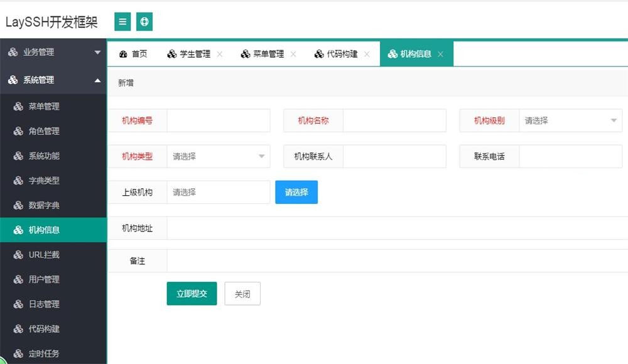This screenshot has height=364, width=628.
Task: Go to the 首页 tab
Action: pos(134,53)
